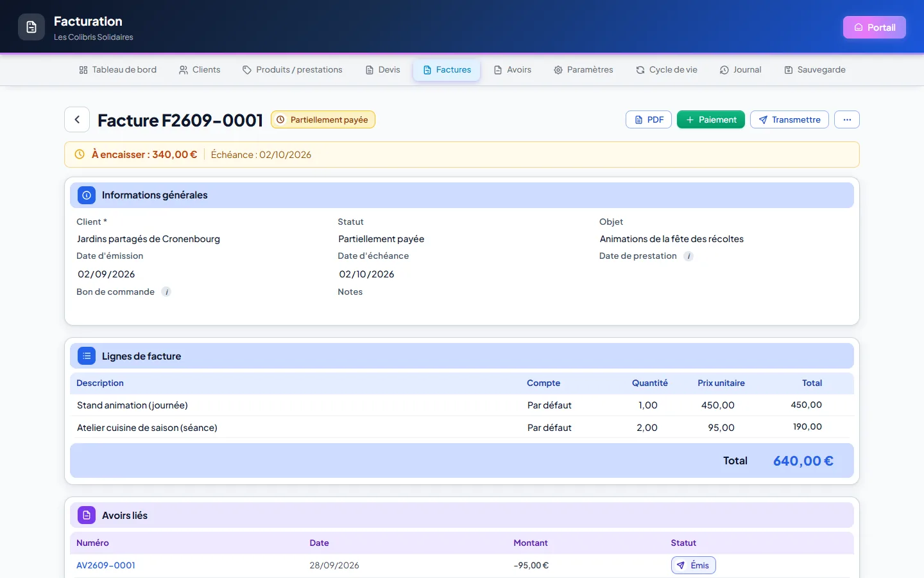The height and width of the screenshot is (578, 924).
Task: Click the Avoirs liés document icon
Action: click(x=87, y=515)
